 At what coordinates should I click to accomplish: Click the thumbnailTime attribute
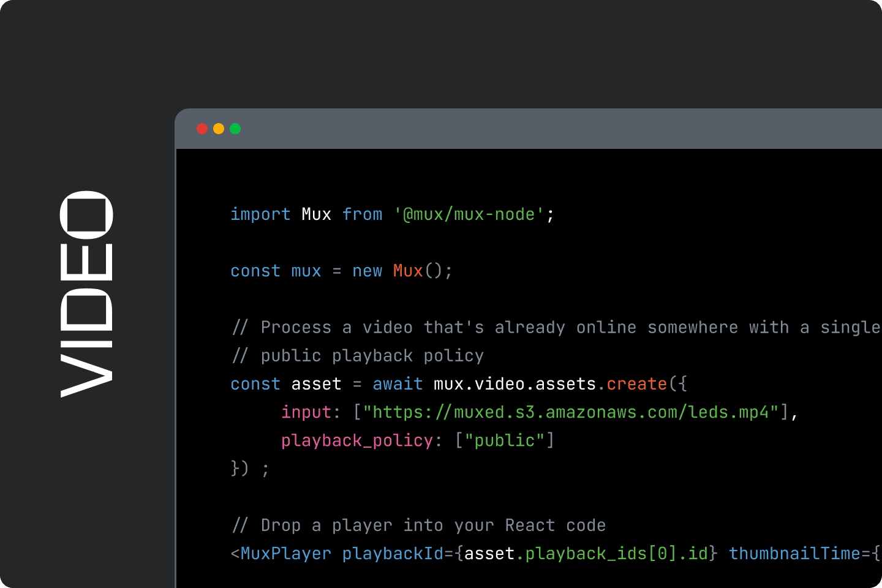point(794,554)
